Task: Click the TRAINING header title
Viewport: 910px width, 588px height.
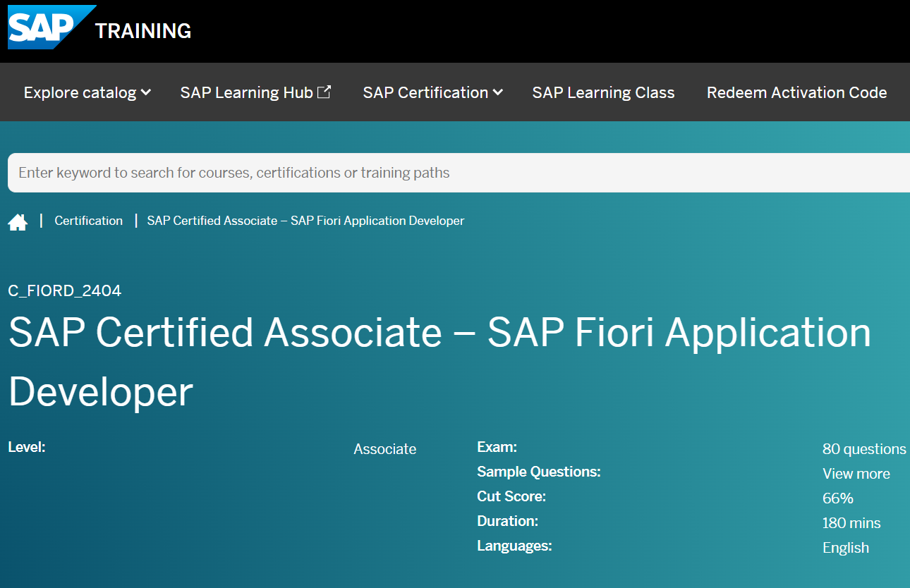Action: coord(143,31)
